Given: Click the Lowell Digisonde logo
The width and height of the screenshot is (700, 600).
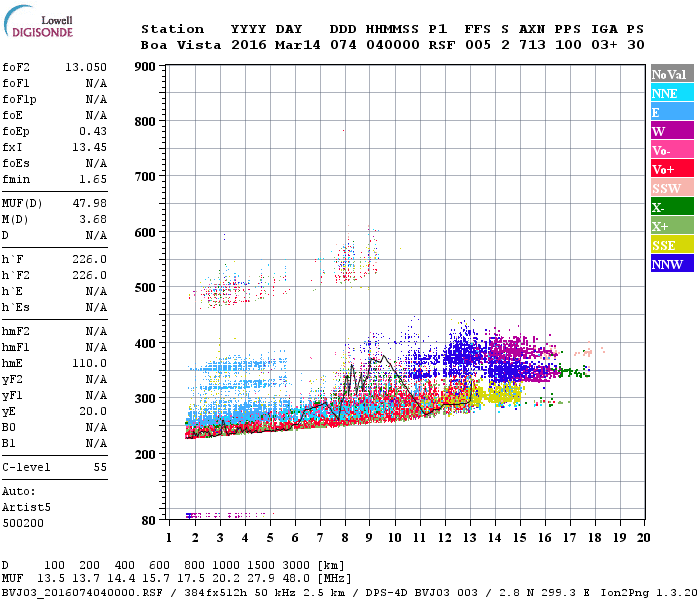Looking at the screenshot, I should 38,21.
